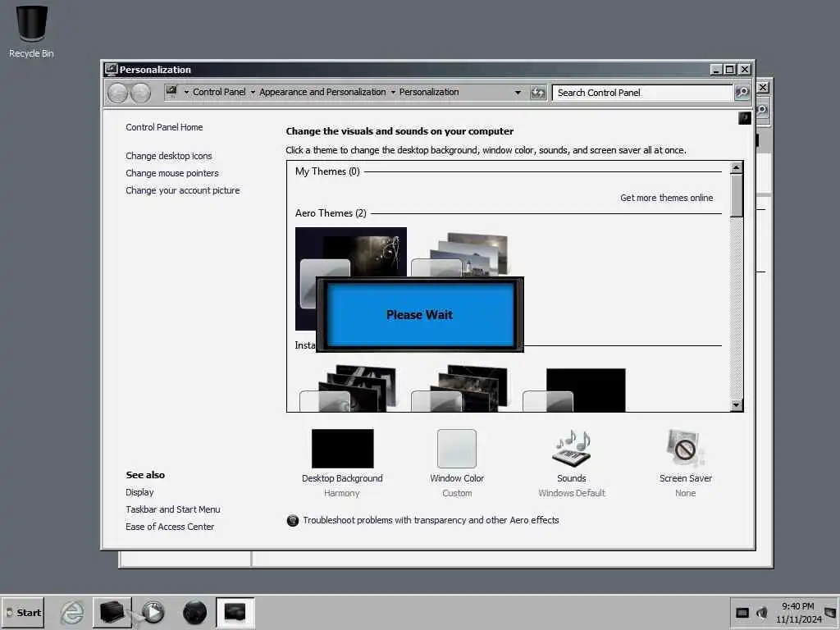Click the round black orb taskbar icon

point(194,612)
